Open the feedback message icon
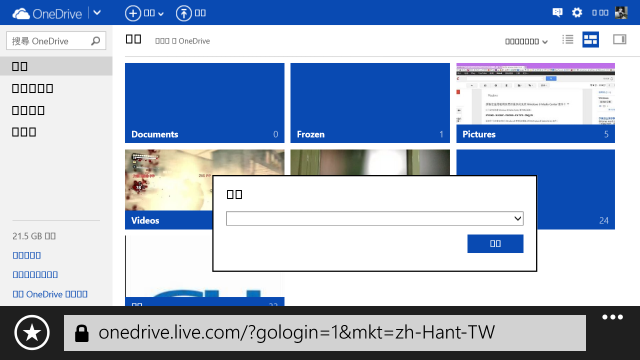640x360 pixels. (x=557, y=13)
